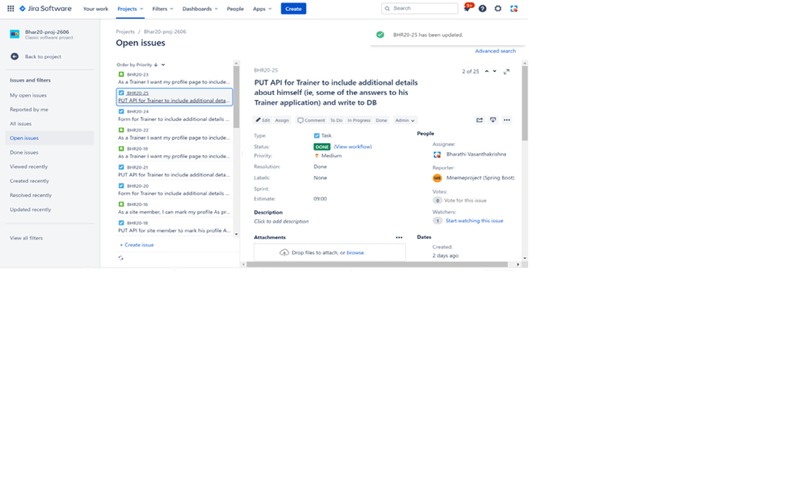Click the Bhar20-proj-2606 breadcrumb link
Screen dimensions: 806x483
(165, 32)
